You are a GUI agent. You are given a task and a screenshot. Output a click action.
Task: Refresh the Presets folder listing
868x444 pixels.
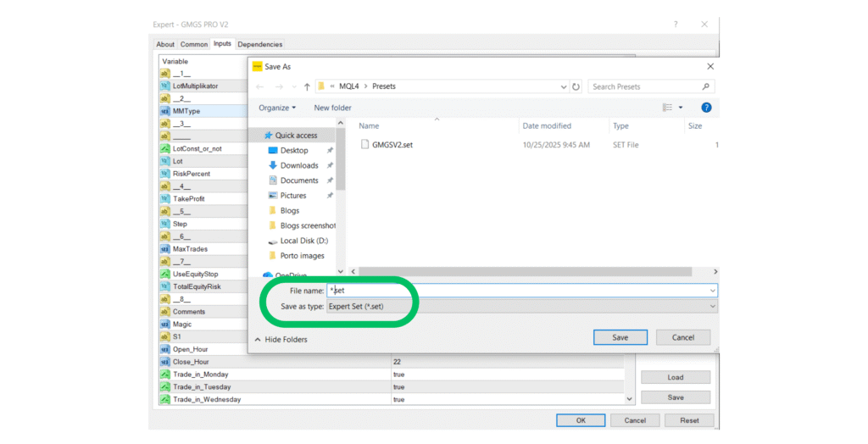576,86
